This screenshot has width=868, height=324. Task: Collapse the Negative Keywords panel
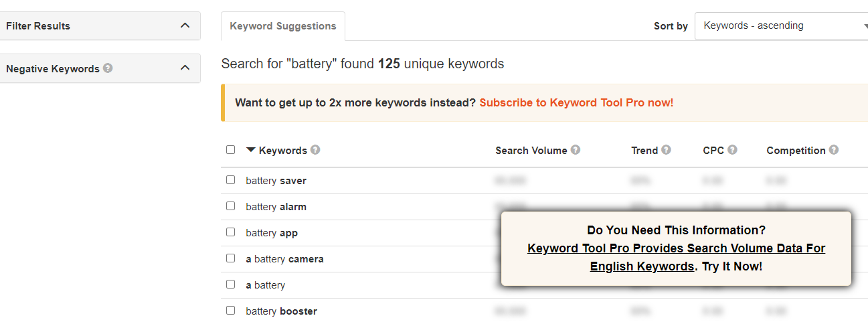[185, 68]
